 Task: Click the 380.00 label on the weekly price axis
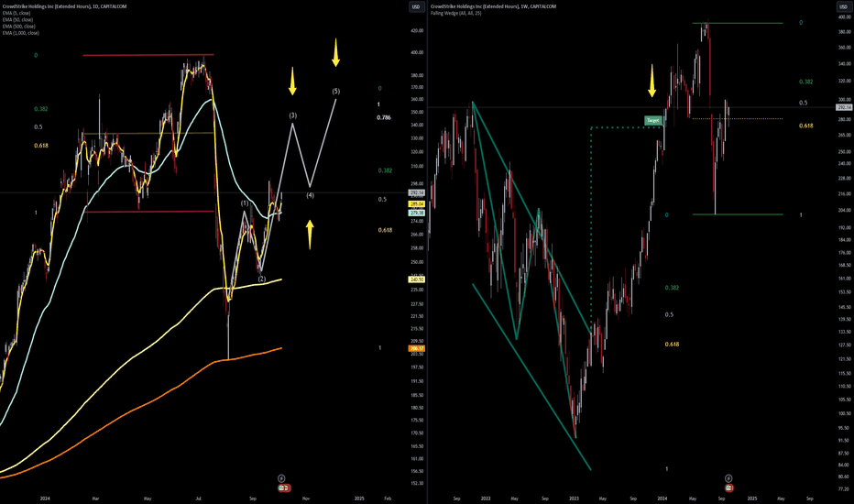click(844, 32)
